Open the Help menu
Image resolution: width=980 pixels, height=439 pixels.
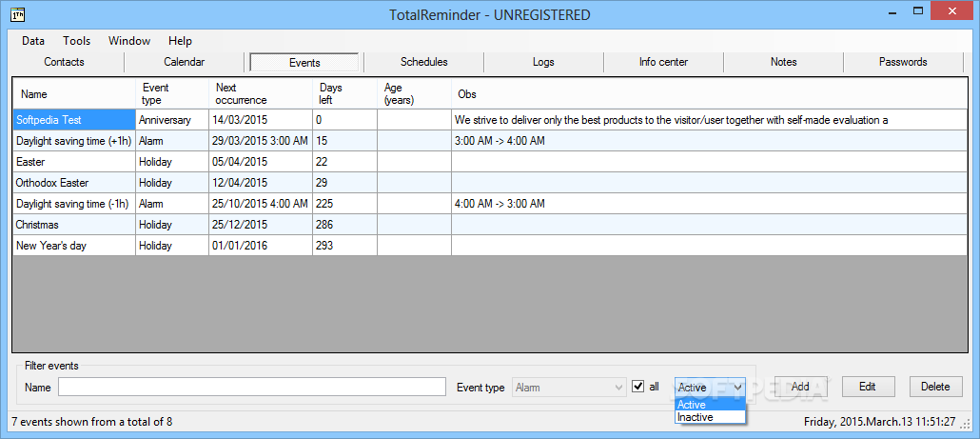click(180, 41)
